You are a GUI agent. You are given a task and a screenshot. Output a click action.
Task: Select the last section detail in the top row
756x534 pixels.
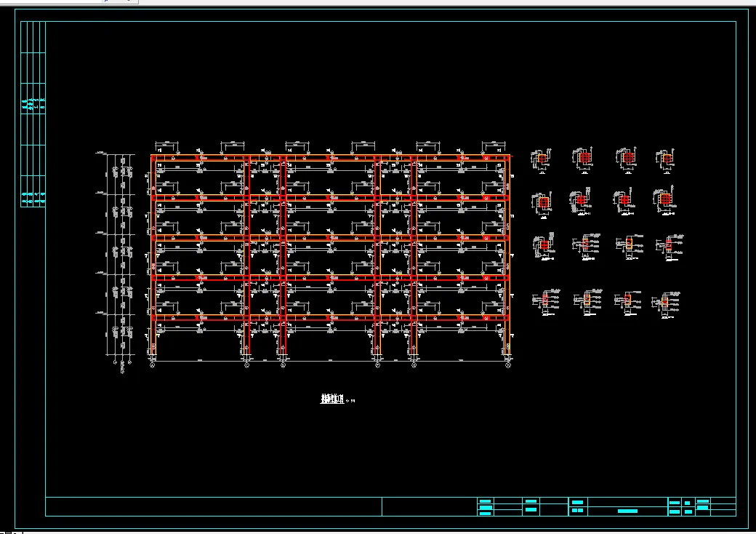tap(666, 161)
